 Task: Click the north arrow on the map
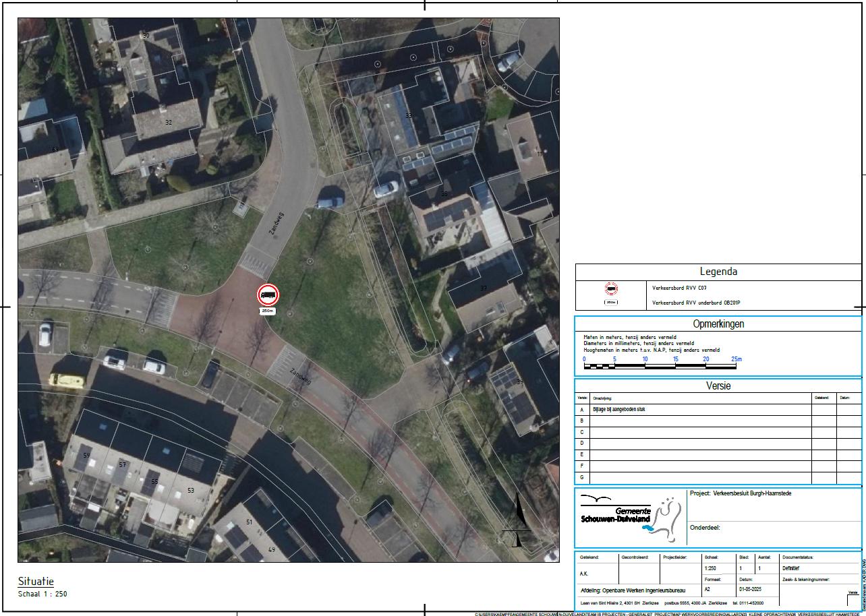[x=517, y=520]
